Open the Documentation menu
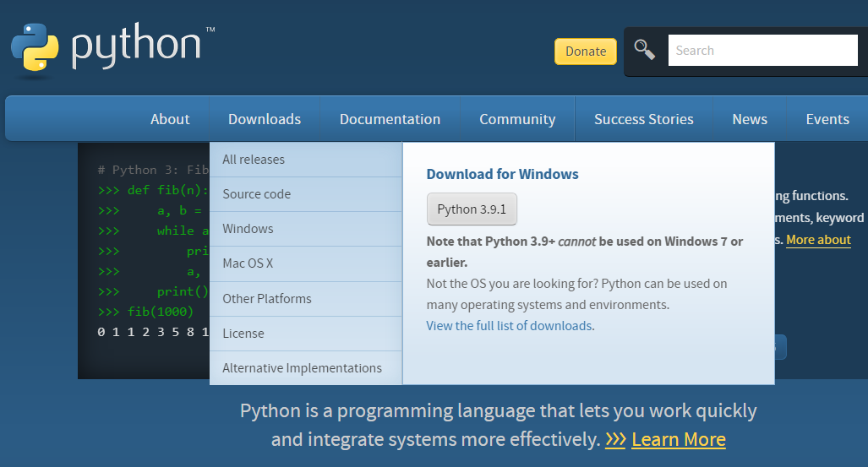Viewport: 868px width, 467px height. (x=390, y=119)
